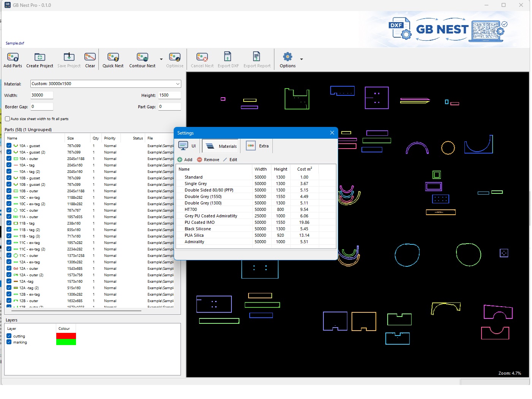
Task: Open the Create Project tool
Action: pos(40,57)
